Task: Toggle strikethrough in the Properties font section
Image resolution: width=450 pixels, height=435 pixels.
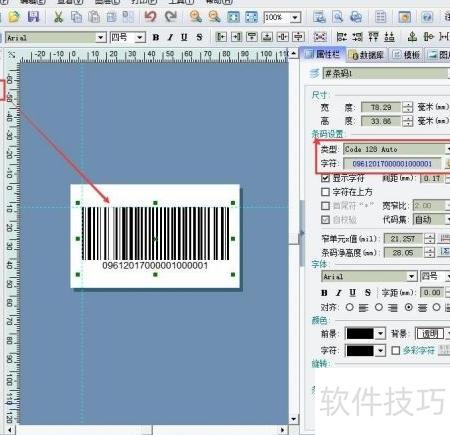Action: (368, 293)
